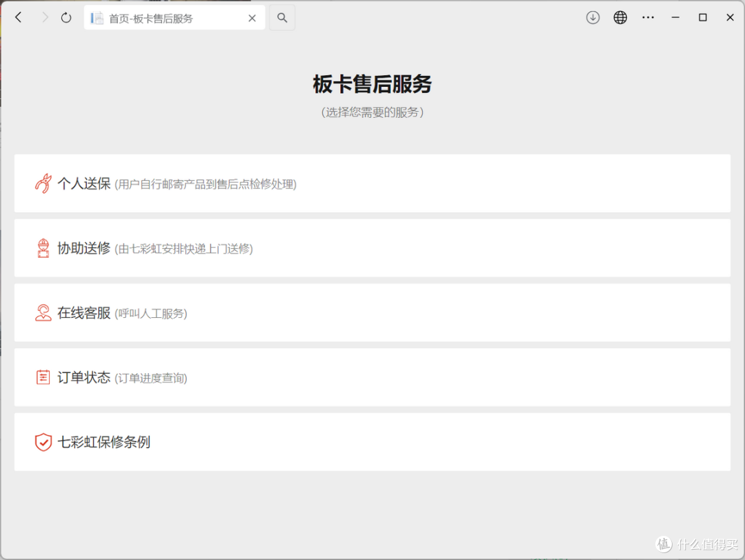The image size is (745, 560).
Task: Click description (由七彩虹安排快递上门送修)
Action: pyautogui.click(x=183, y=249)
